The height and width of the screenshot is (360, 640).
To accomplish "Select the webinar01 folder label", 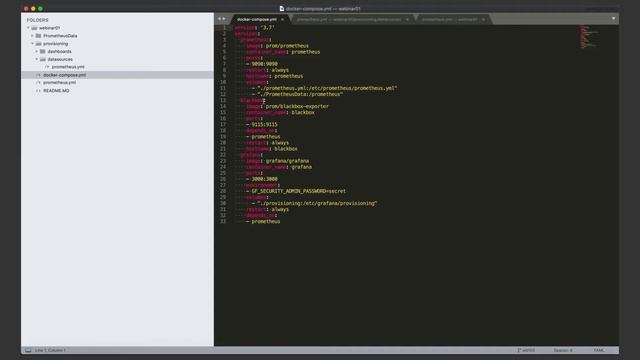I will (x=50, y=28).
